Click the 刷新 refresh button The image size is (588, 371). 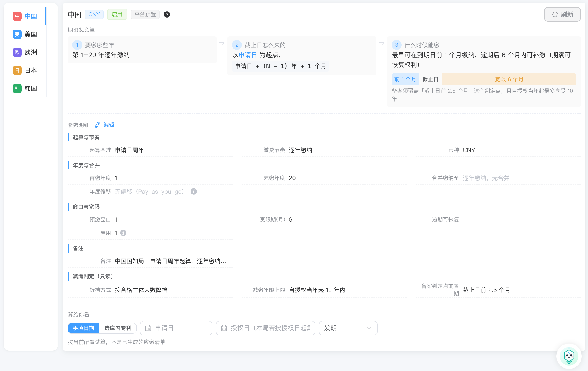[x=562, y=15]
